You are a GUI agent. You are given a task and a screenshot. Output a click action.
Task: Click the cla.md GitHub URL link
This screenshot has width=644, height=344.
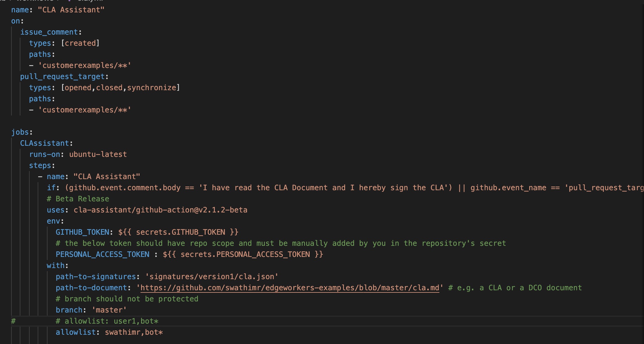point(289,288)
